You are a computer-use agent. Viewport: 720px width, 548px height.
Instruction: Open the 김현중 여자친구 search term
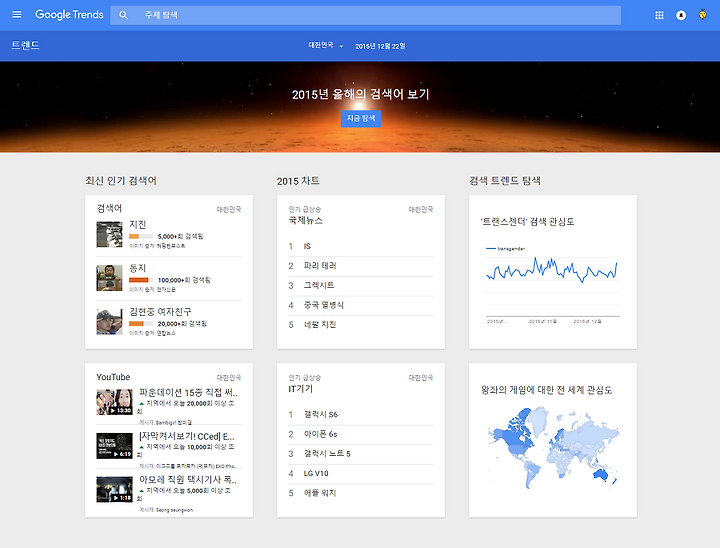(x=160, y=311)
